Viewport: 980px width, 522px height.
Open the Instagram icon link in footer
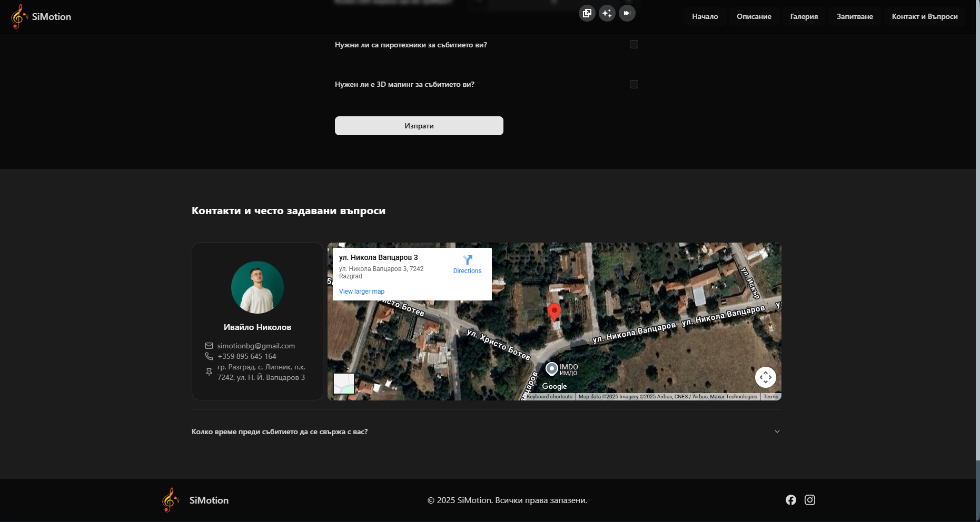pos(809,500)
